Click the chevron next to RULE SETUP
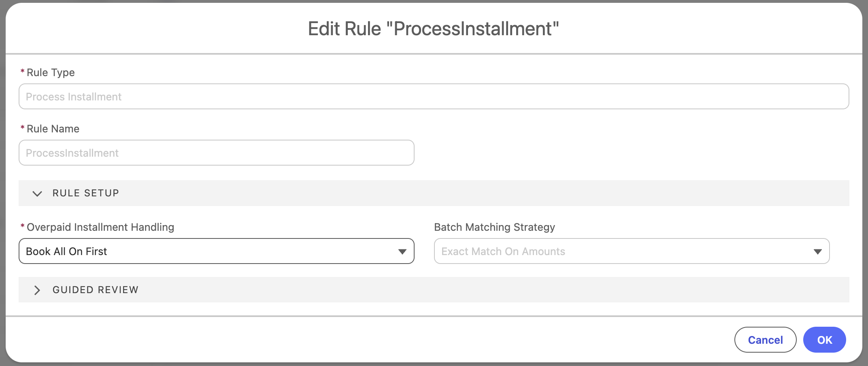Viewport: 868px width, 366px height. 37,194
